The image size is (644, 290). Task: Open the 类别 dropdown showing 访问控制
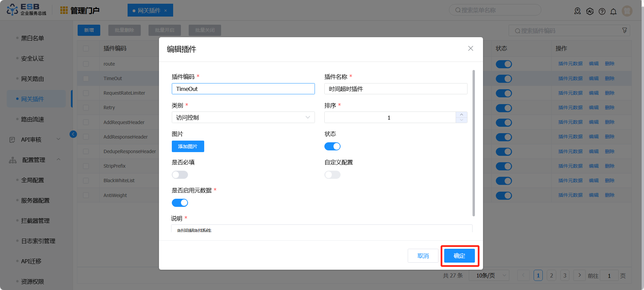tap(243, 118)
